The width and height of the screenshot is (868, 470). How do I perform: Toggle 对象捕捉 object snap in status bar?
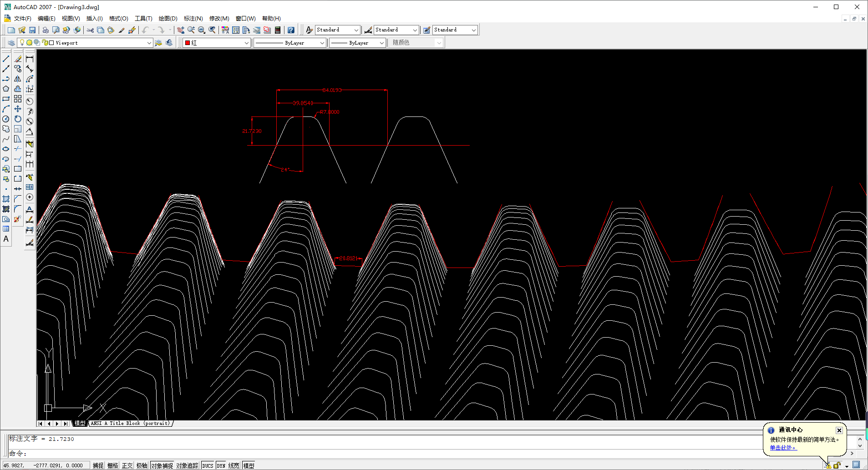[162, 465]
